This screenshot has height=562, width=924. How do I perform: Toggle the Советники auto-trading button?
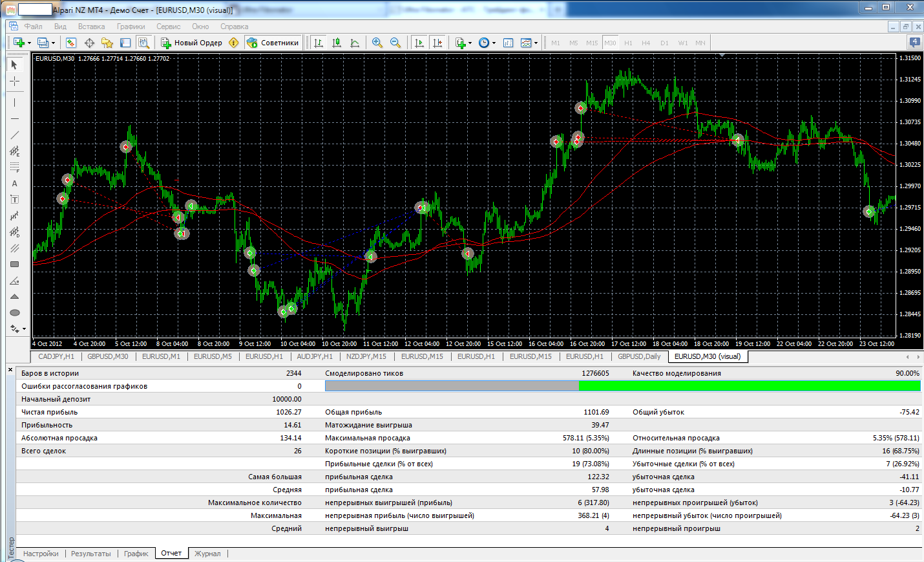click(273, 43)
